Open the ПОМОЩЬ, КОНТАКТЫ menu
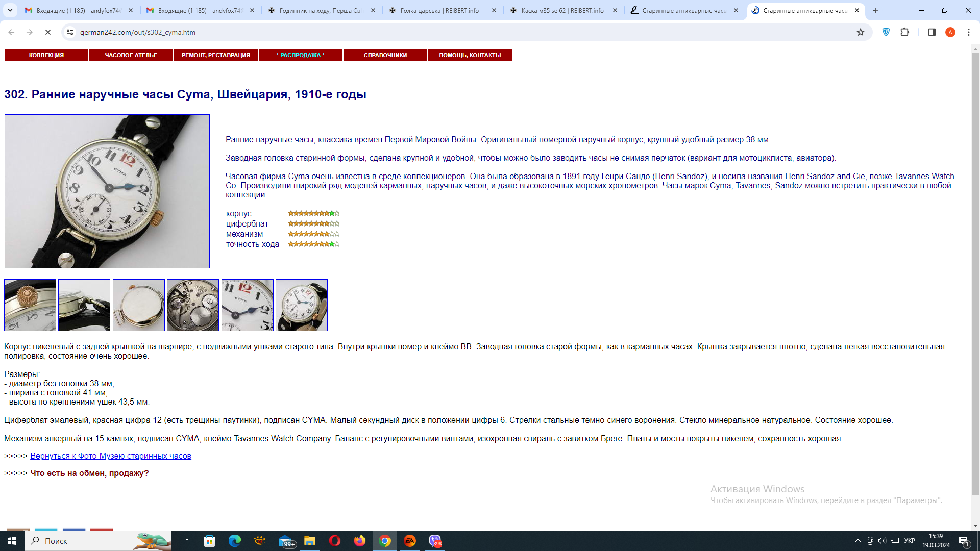 [x=470, y=55]
